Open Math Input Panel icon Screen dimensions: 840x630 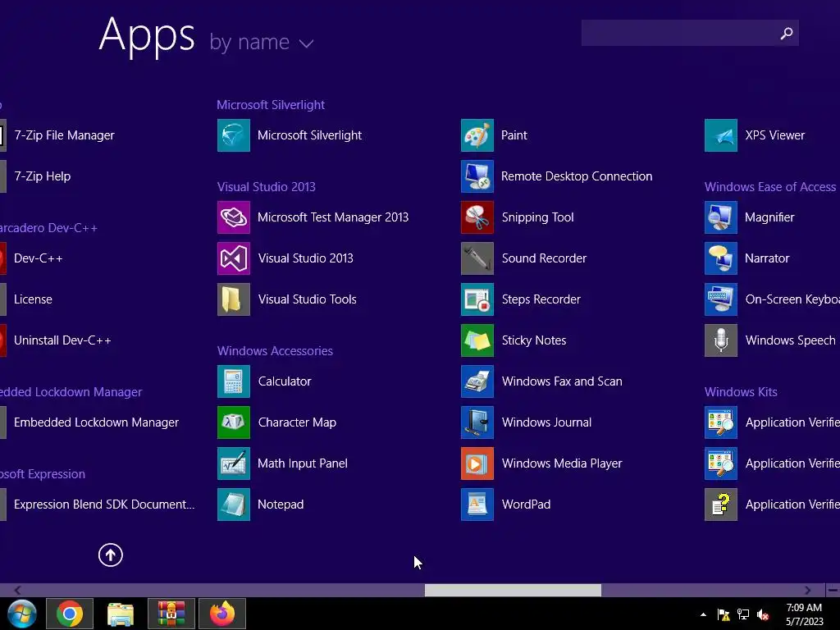click(234, 463)
